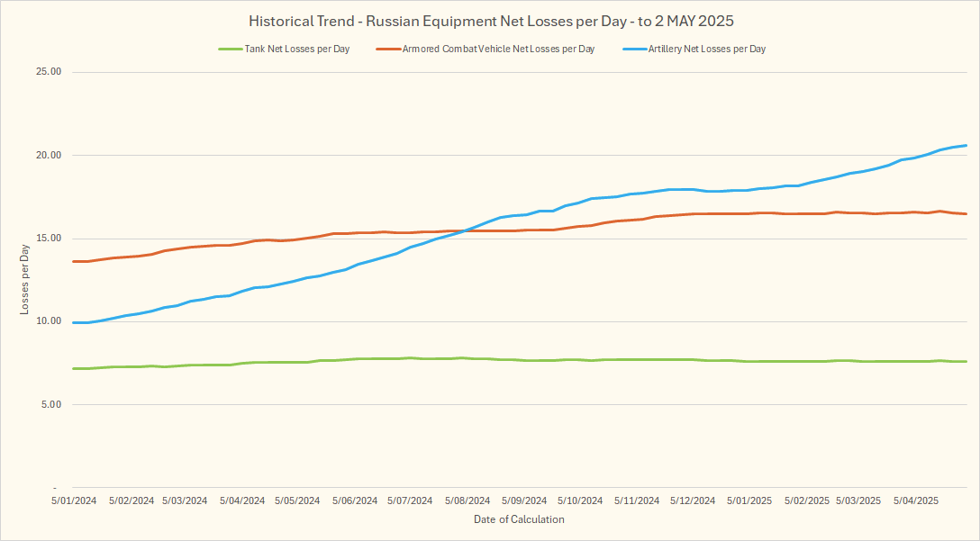Screen dimensions: 980x541
Task: Click 'Artillery Net Losses per Day' legend text
Action: coord(706,50)
